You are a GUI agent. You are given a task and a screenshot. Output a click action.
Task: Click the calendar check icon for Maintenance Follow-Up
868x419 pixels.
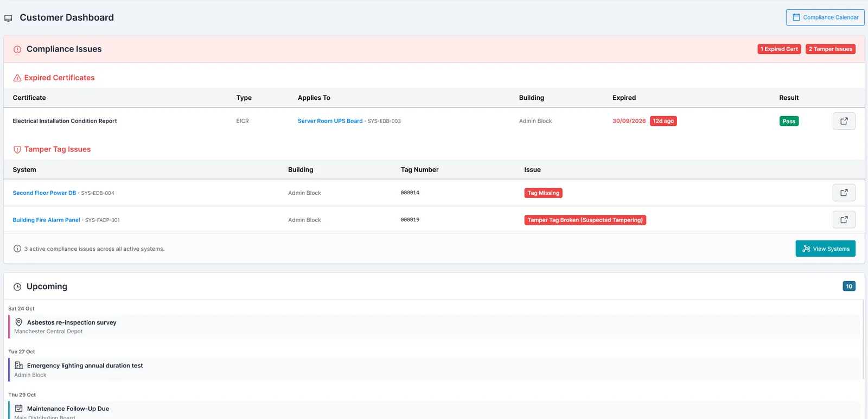pyautogui.click(x=19, y=409)
